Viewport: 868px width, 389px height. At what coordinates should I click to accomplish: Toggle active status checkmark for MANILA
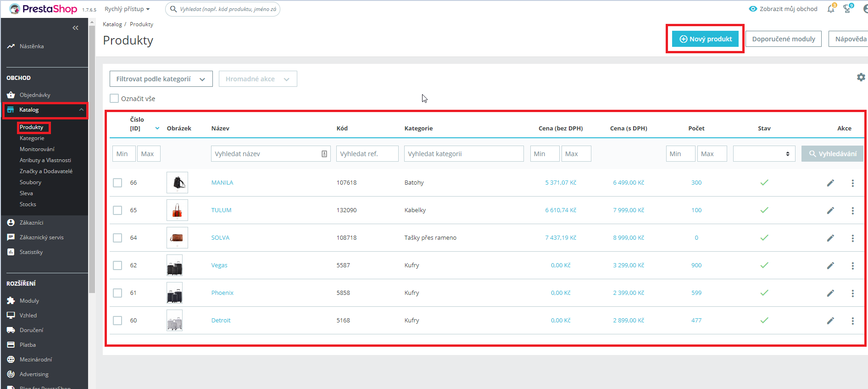click(x=764, y=182)
